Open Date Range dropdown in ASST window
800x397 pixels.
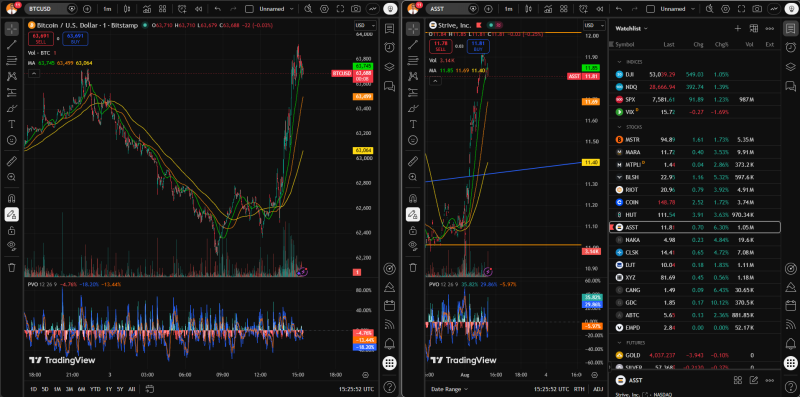tap(449, 389)
